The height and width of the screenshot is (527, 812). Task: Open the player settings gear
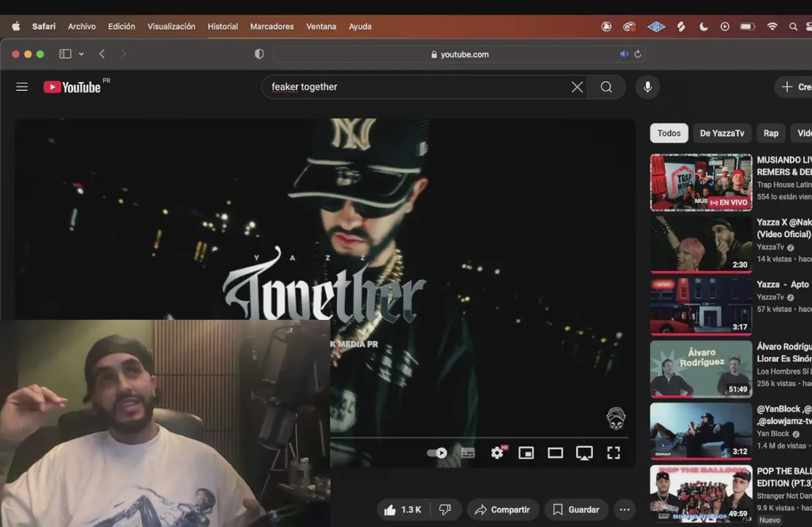(x=498, y=452)
